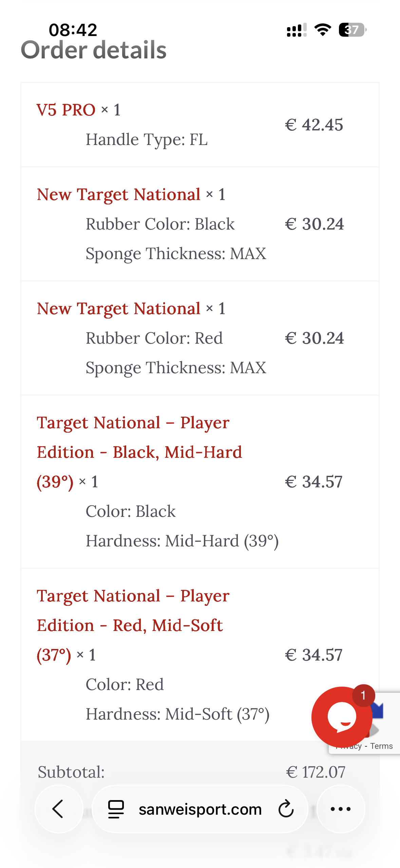
Task: Open the V5 PRO product link
Action: [x=66, y=110]
